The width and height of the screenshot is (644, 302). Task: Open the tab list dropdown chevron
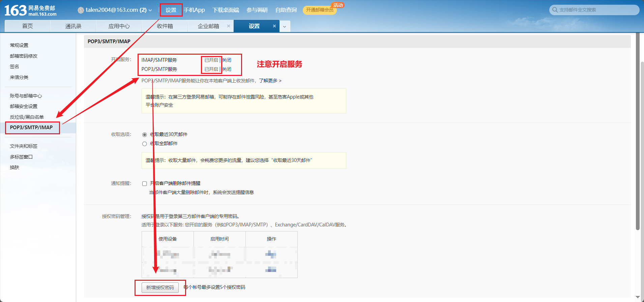click(x=285, y=26)
